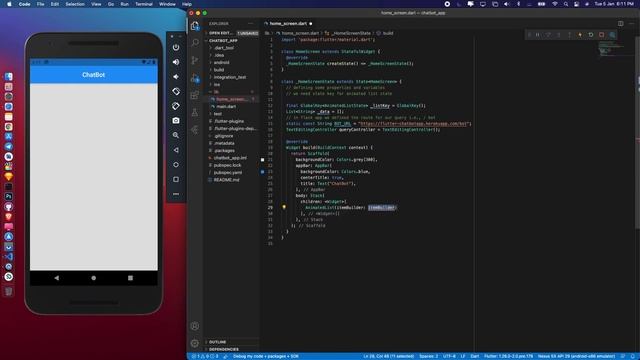Open DevTools widget inspector icon in debug toolbar
Screen dimensions: 640x360
[612, 35]
